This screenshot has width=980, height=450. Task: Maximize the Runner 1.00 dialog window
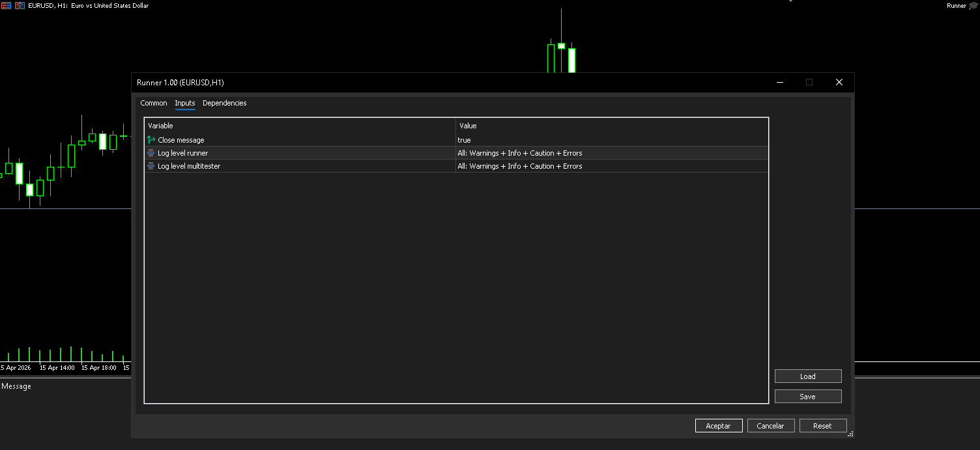coord(809,83)
